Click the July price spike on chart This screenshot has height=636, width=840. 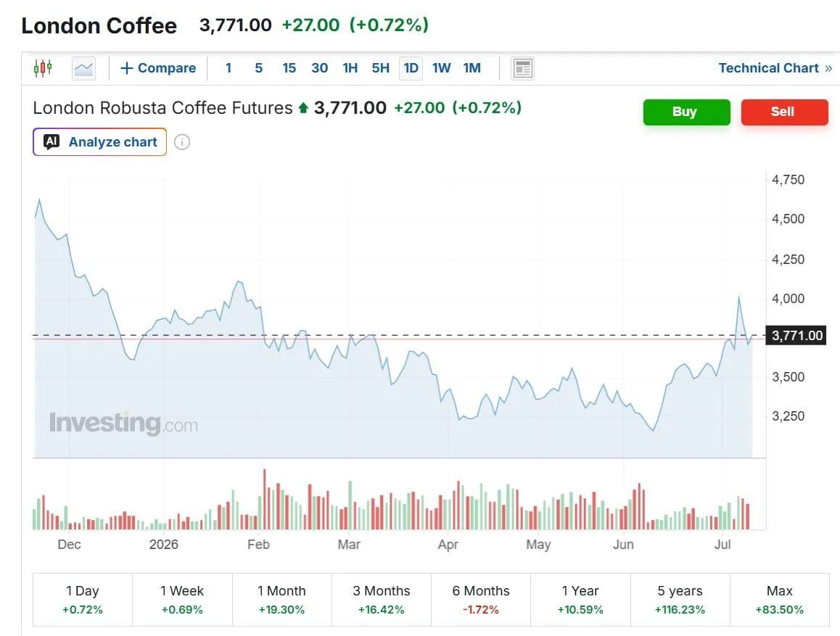739,297
